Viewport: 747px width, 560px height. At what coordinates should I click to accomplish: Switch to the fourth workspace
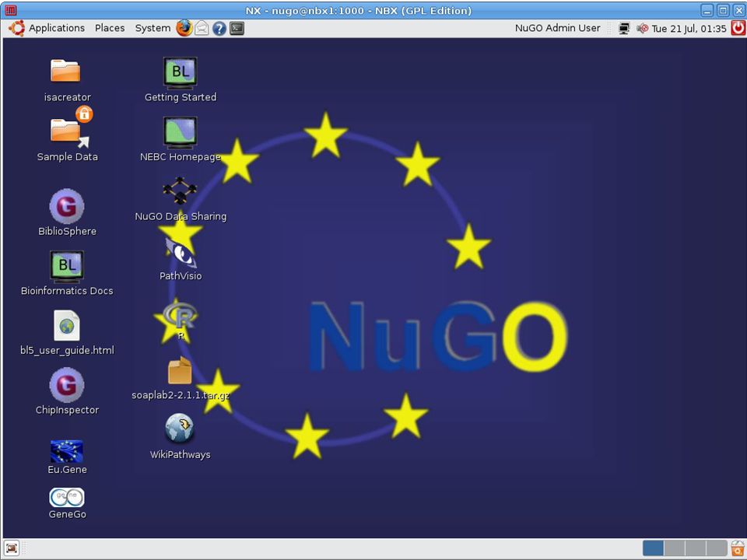pyautogui.click(x=716, y=548)
